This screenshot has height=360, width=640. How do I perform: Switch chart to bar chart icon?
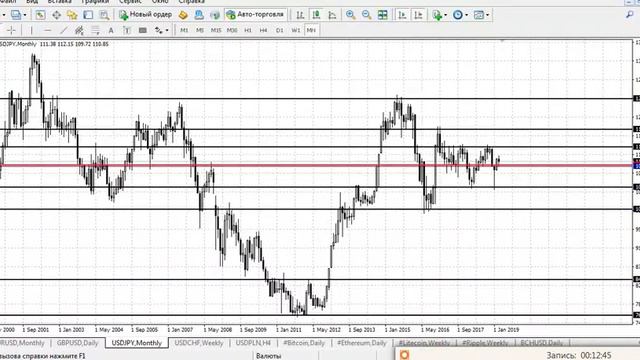tap(300, 15)
